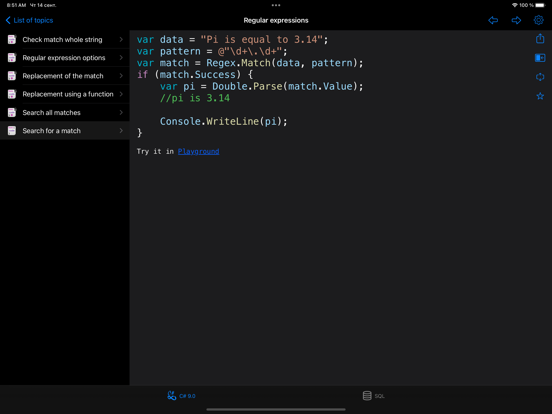Screen dimensions: 552x414
Task: Click the document icon next to Search all matches
Action: pos(12,112)
